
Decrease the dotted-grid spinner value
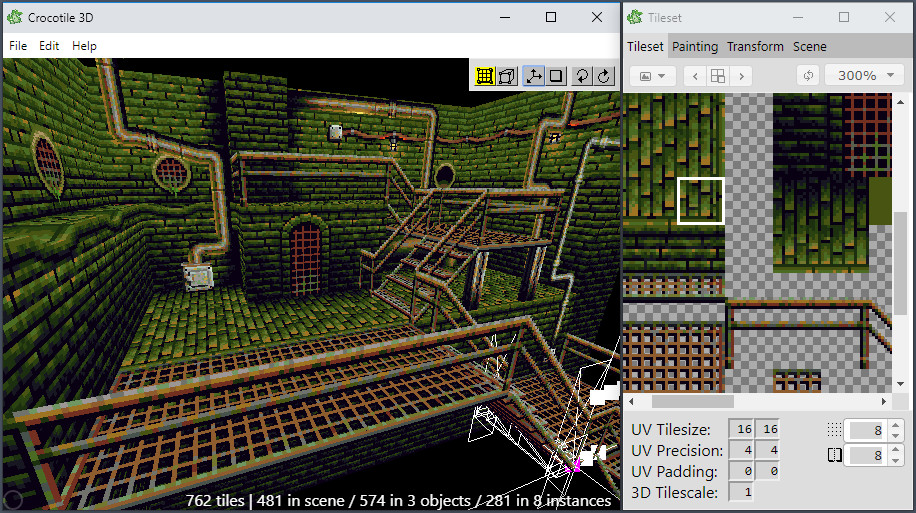coord(896,436)
